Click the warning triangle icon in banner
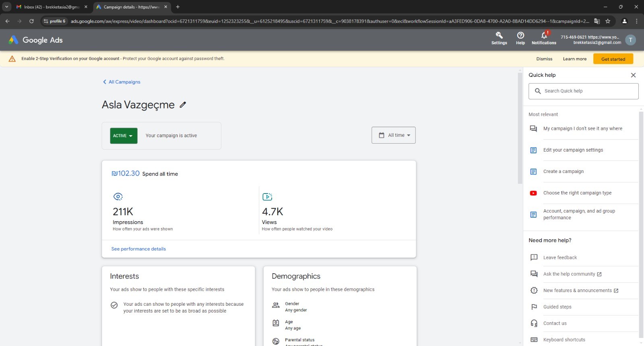644x346 pixels. 12,59
